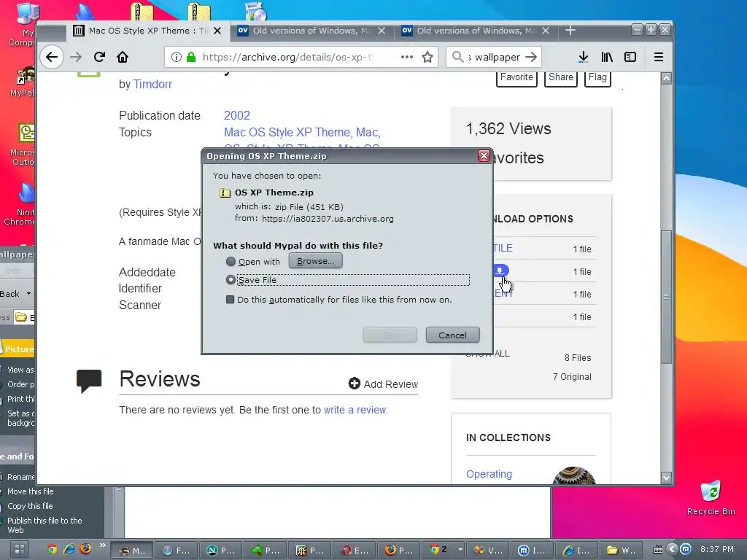Image resolution: width=747 pixels, height=560 pixels.
Task: Bookmark this page with the star icon
Action: 427,57
